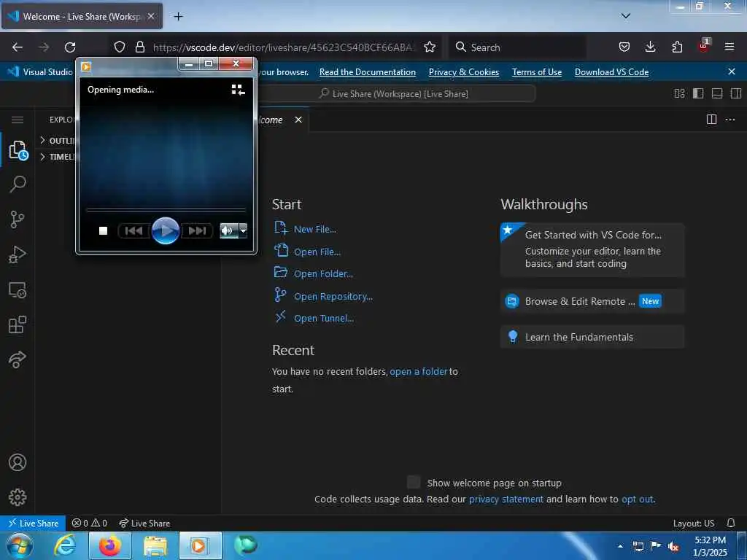
Task: Play media in the media player
Action: coord(166,230)
